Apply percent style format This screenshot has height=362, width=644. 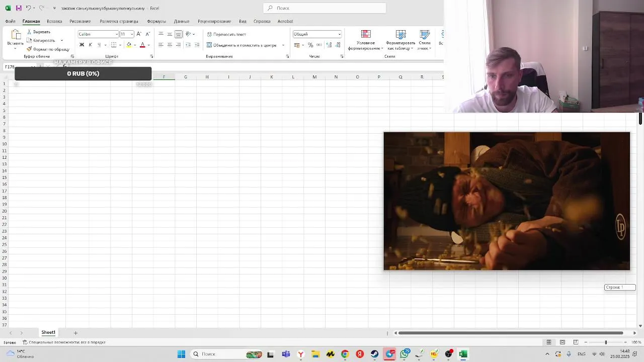pos(310,45)
